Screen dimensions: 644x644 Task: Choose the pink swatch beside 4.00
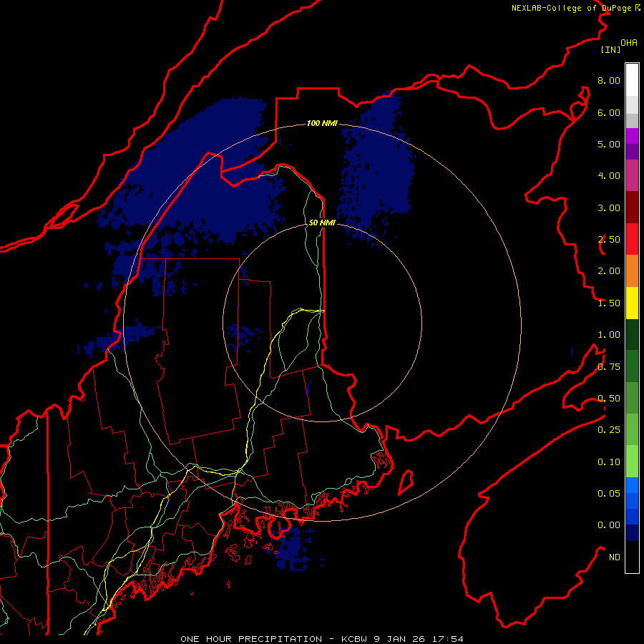click(x=632, y=175)
